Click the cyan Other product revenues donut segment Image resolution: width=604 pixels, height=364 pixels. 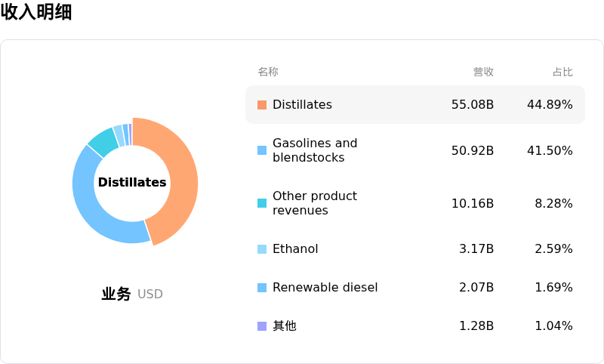click(103, 142)
